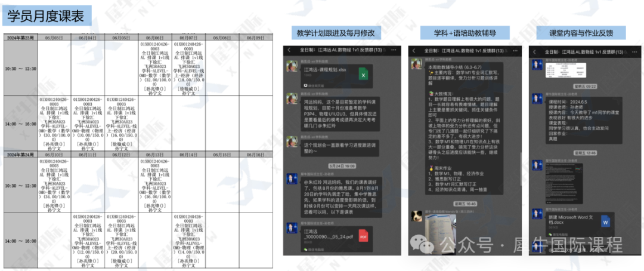Open the red PDF file icon attachment
The image size is (644, 271).
363,236
